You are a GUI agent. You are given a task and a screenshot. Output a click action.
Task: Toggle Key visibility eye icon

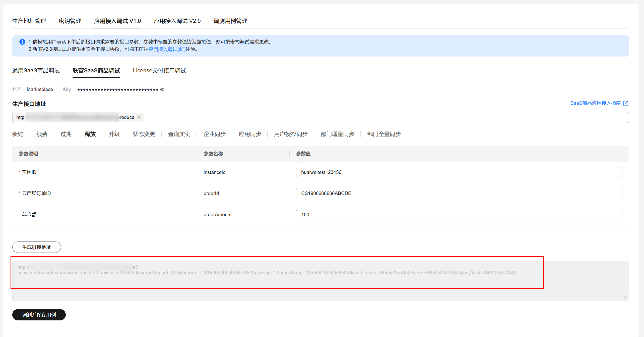point(162,89)
